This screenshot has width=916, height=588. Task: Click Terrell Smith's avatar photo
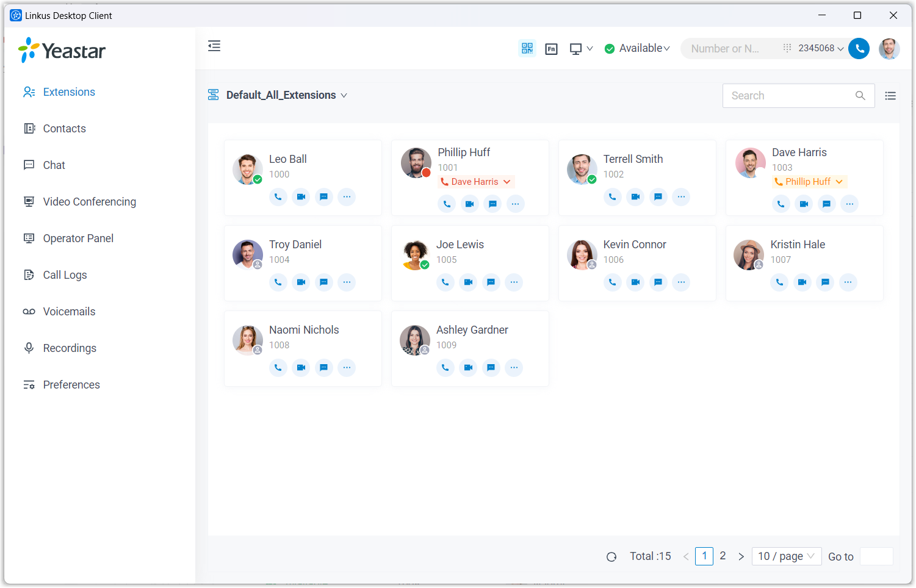point(582,169)
